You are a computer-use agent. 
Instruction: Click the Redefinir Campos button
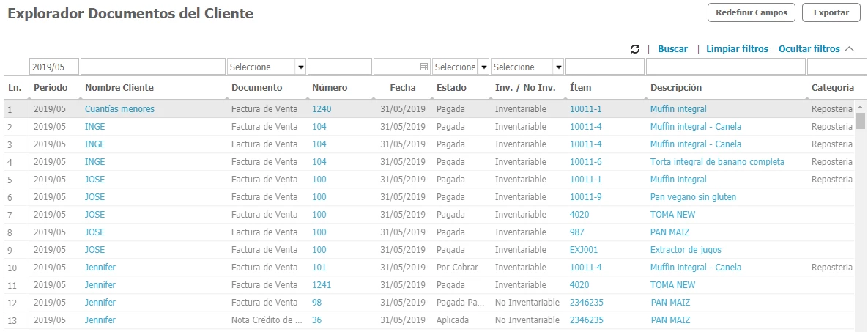pyautogui.click(x=752, y=12)
